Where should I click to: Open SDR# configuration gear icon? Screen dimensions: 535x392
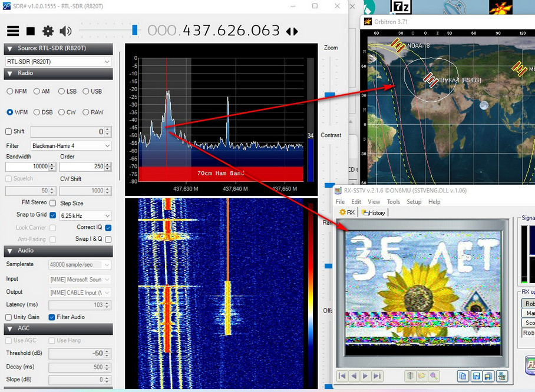pyautogui.click(x=48, y=31)
